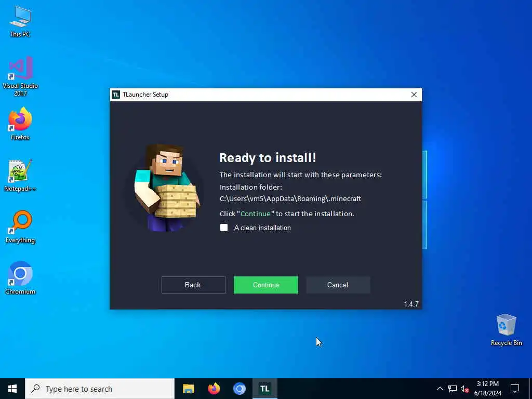Open This PC desktop icon
This screenshot has width=532, height=399.
point(20,21)
